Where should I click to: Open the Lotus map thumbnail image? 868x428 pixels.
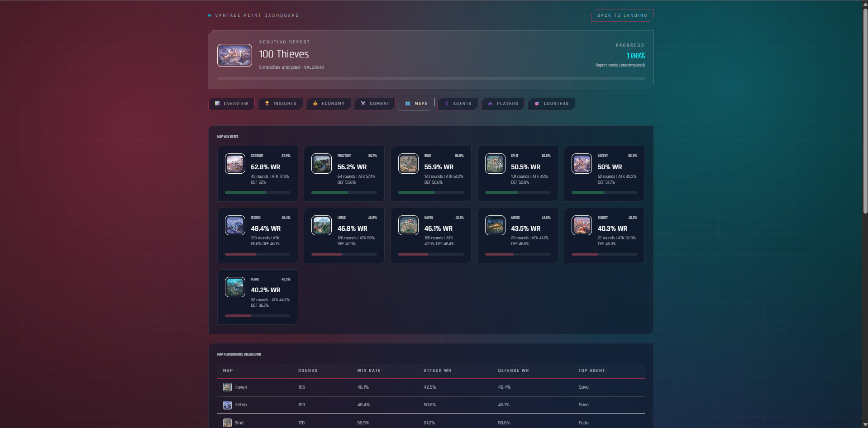click(x=321, y=225)
